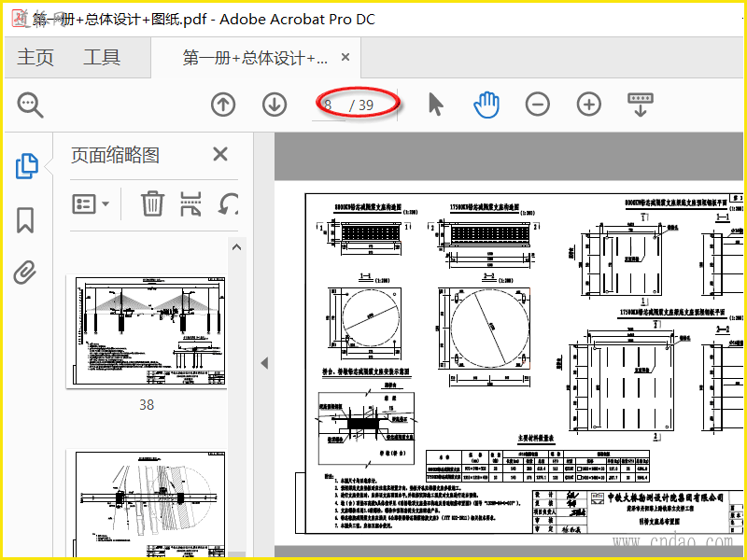Click the extract pages icon
The image size is (747, 560).
click(190, 203)
